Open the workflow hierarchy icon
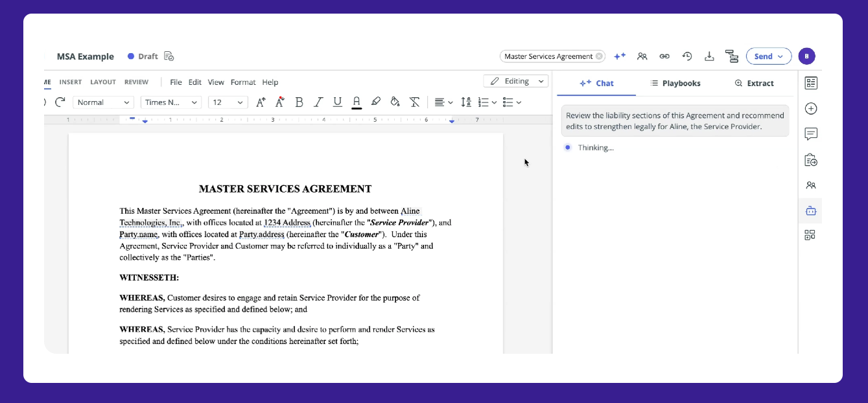 (x=732, y=56)
